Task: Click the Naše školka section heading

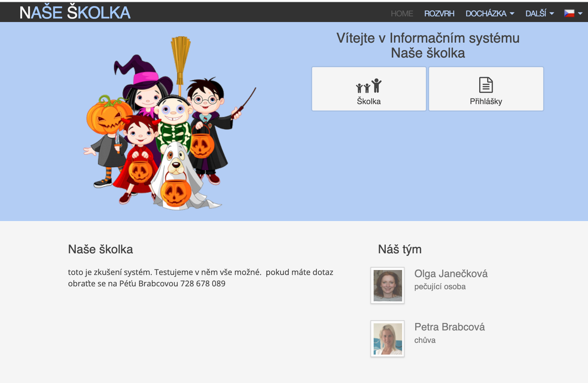Action: (100, 249)
